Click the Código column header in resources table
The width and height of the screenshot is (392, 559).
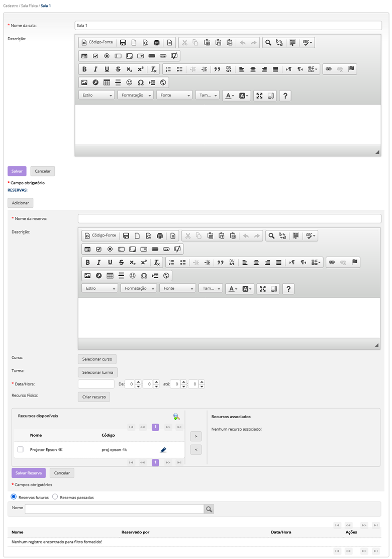(x=108, y=435)
